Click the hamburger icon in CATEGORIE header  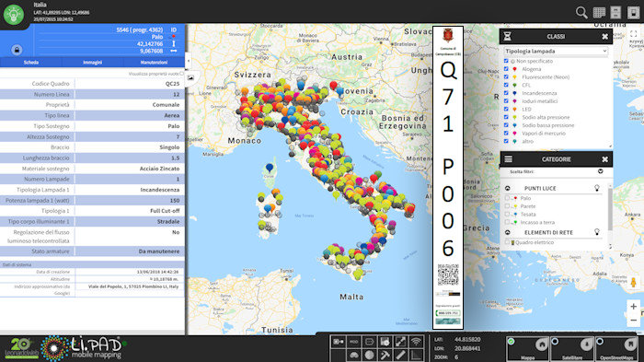[509, 159]
